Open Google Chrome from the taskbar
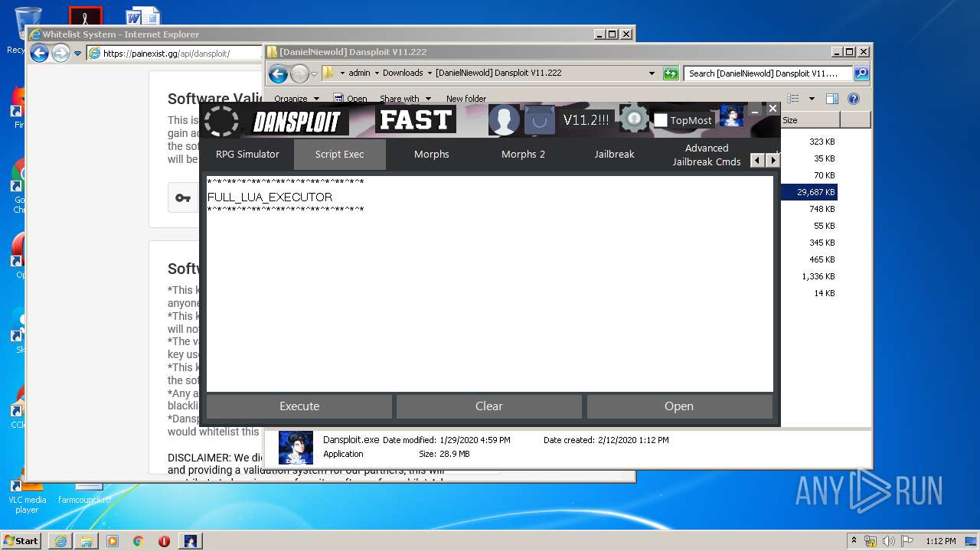The image size is (980, 551). tap(138, 541)
